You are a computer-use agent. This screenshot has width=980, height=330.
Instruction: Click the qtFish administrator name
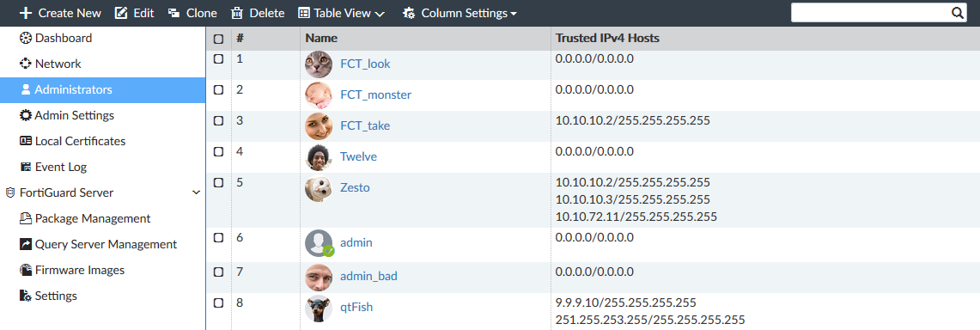pos(357,307)
